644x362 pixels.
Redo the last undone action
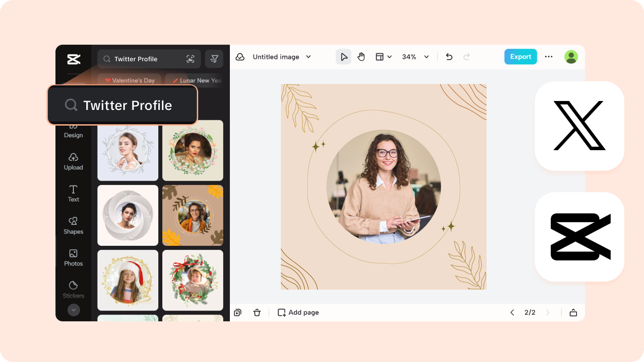(x=466, y=57)
